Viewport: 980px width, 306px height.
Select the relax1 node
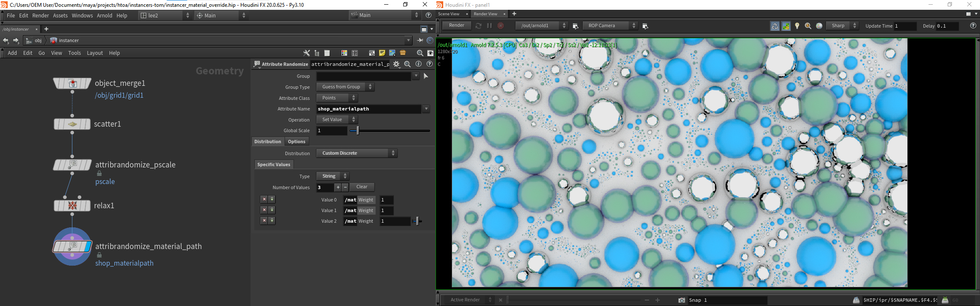tap(72, 206)
